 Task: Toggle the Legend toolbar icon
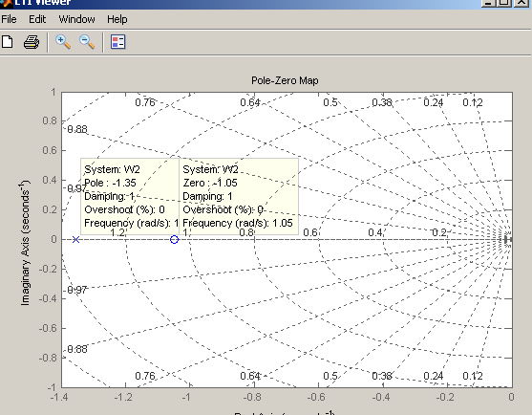(x=118, y=42)
